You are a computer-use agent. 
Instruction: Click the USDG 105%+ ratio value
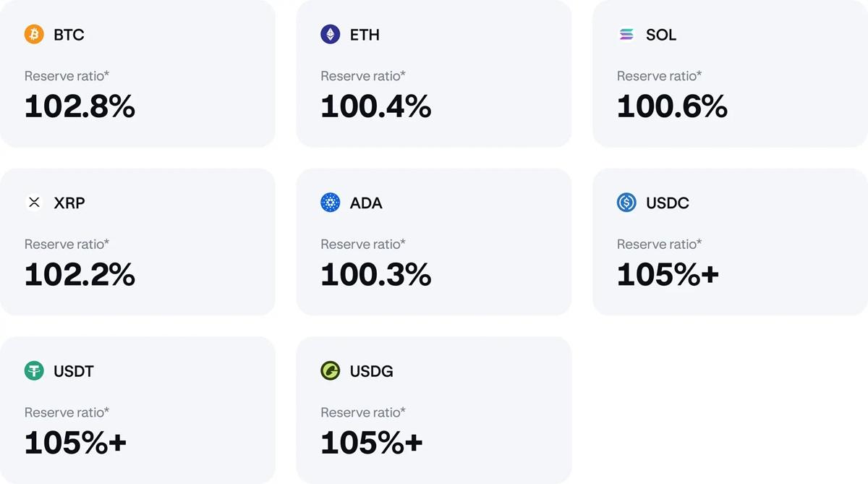(372, 443)
